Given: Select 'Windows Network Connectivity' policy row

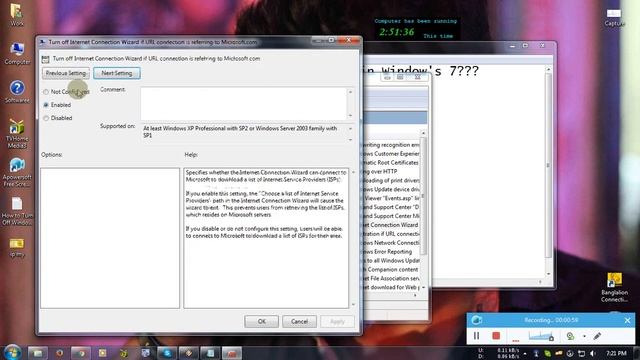Looking at the screenshot, I should pyautogui.click(x=391, y=243).
